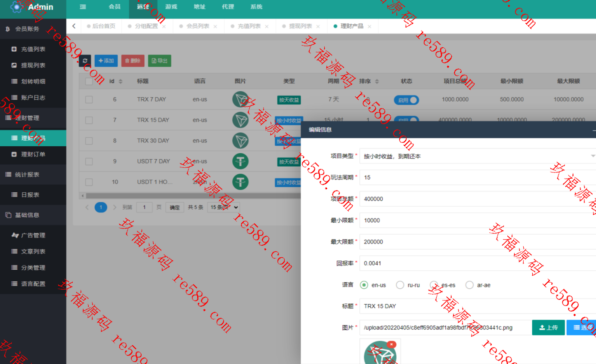Click the green 导出 button
The height and width of the screenshot is (364, 596).
click(159, 61)
